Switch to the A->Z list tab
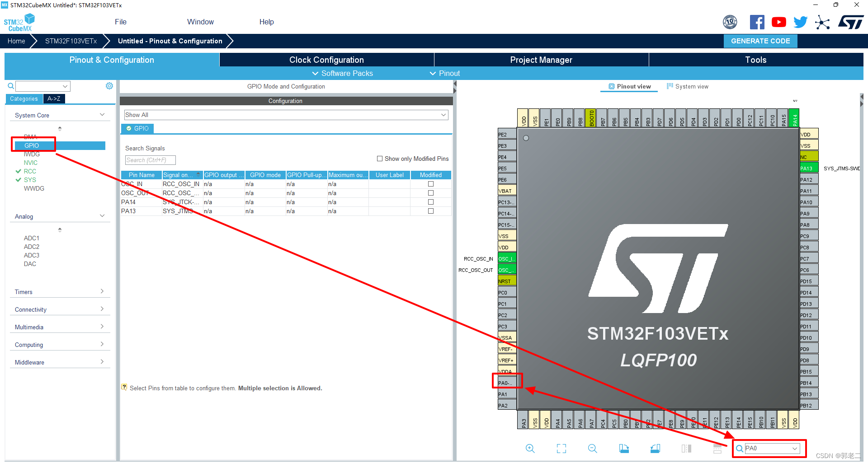 [x=54, y=98]
